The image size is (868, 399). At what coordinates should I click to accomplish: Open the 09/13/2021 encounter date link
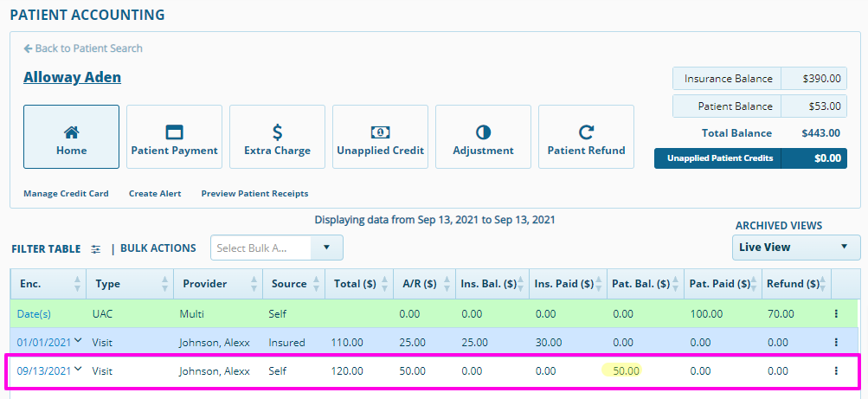(44, 370)
